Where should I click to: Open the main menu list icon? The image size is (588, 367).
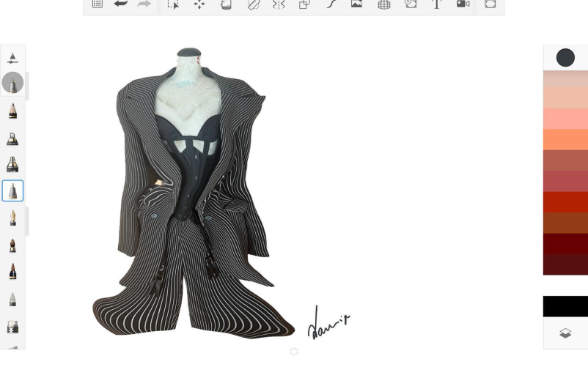[x=97, y=4]
